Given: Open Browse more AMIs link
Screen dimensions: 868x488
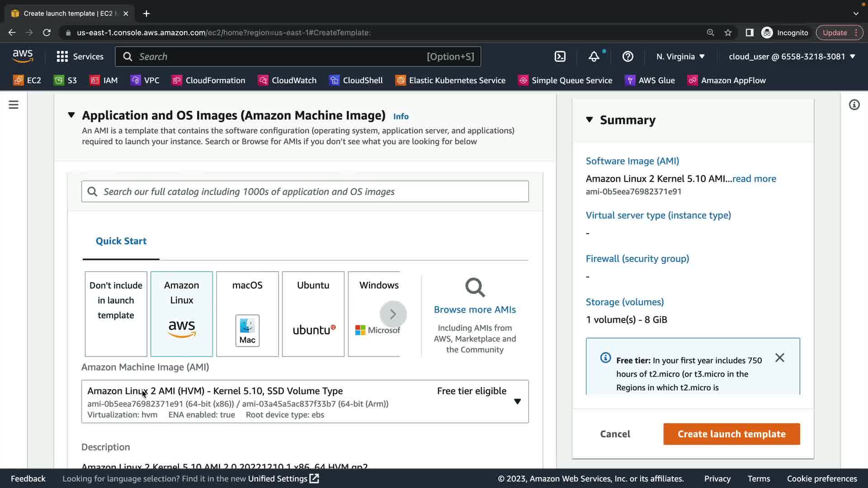Looking at the screenshot, I should (x=474, y=310).
